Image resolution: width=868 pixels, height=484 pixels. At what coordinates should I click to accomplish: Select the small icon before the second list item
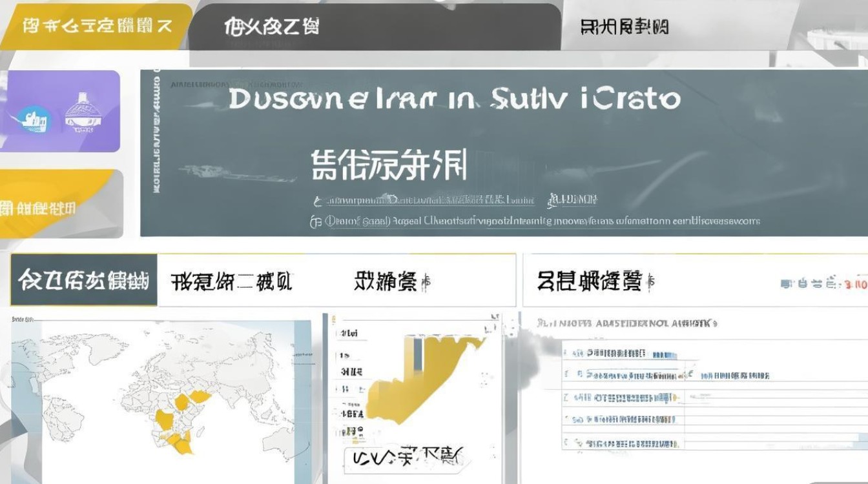coord(579,374)
